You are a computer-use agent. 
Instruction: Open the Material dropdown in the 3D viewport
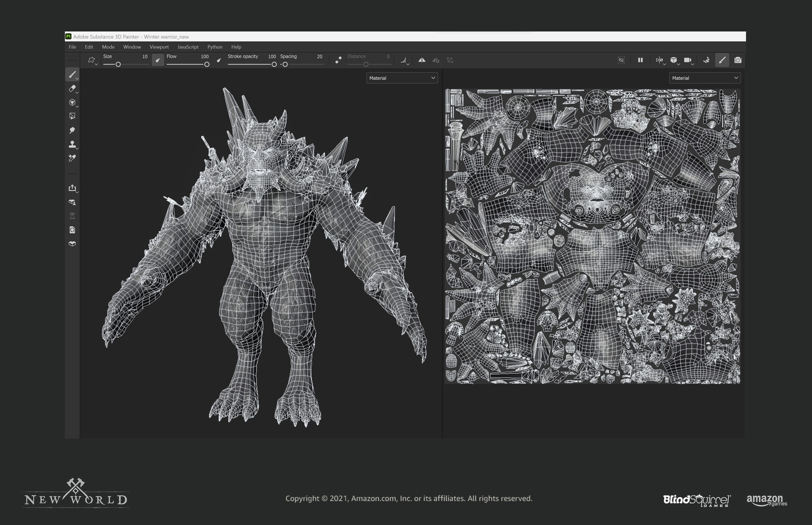pyautogui.click(x=402, y=78)
